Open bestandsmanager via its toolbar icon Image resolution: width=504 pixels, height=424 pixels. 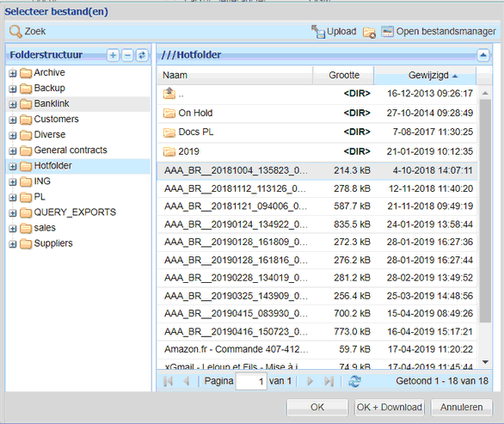(x=387, y=32)
